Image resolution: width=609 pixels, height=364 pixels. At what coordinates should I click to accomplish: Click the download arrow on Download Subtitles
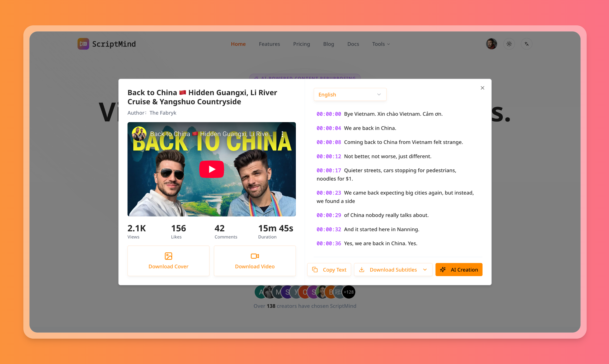click(362, 269)
